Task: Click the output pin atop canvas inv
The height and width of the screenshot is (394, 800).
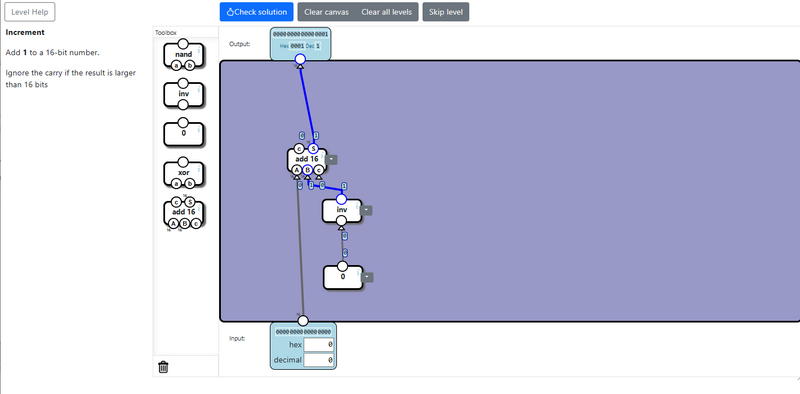Action: click(341, 200)
